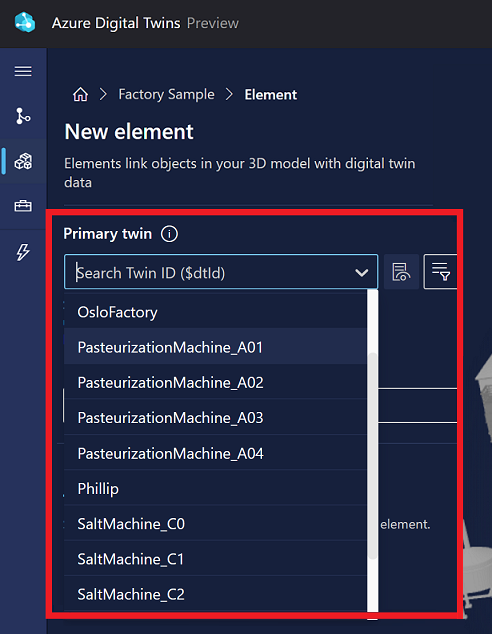
Task: Click the lightning bolt sidebar icon
Action: pyautogui.click(x=23, y=252)
